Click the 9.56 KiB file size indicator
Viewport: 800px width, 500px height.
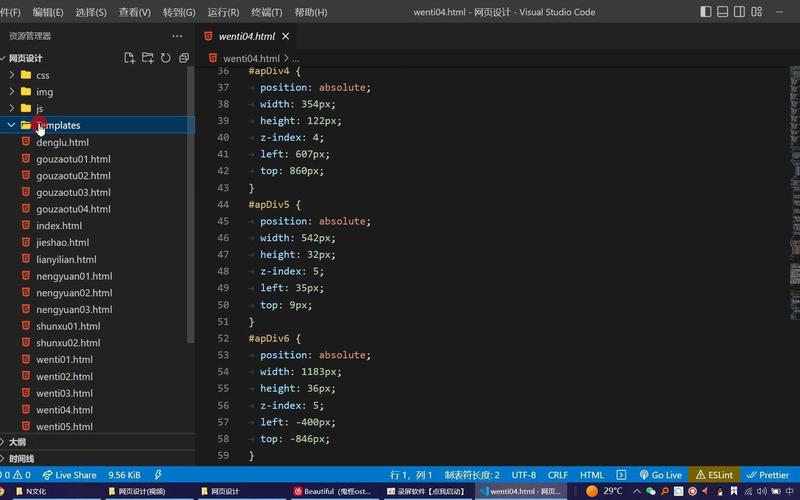pyautogui.click(x=124, y=475)
